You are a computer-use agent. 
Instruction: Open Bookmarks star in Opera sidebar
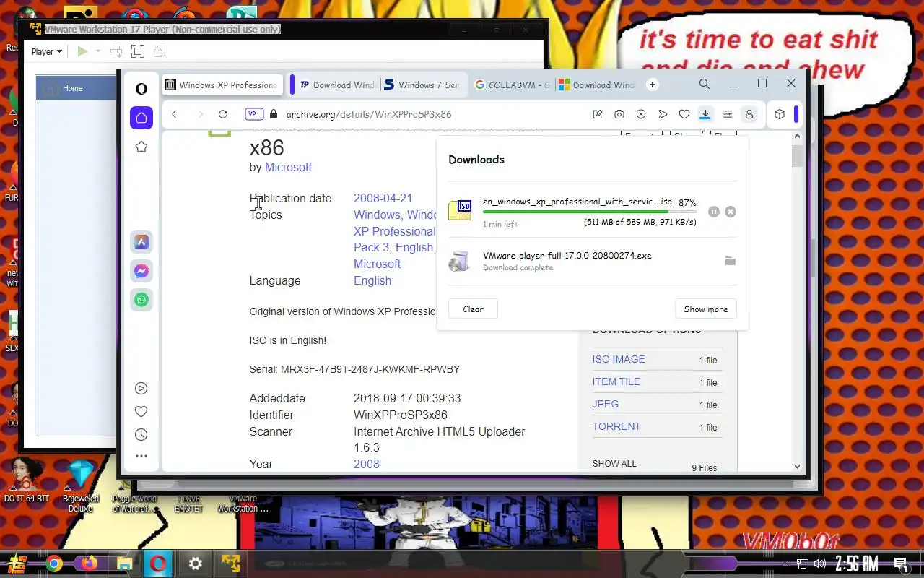coord(141,147)
